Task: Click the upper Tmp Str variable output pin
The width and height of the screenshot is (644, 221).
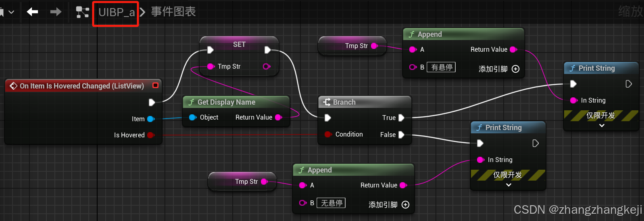Action: tap(374, 46)
